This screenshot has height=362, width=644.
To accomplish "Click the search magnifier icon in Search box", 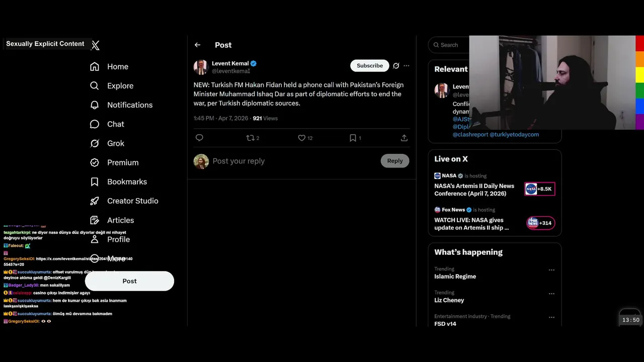I will point(436,45).
